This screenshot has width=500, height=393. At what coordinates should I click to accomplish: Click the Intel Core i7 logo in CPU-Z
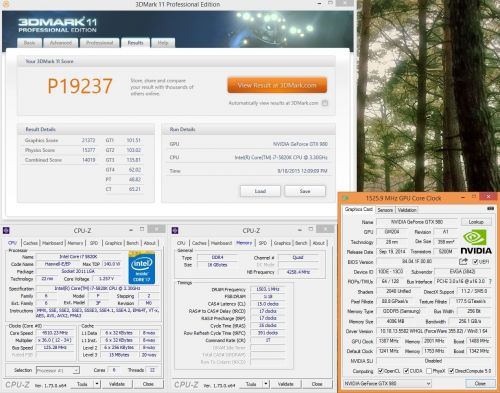142,267
